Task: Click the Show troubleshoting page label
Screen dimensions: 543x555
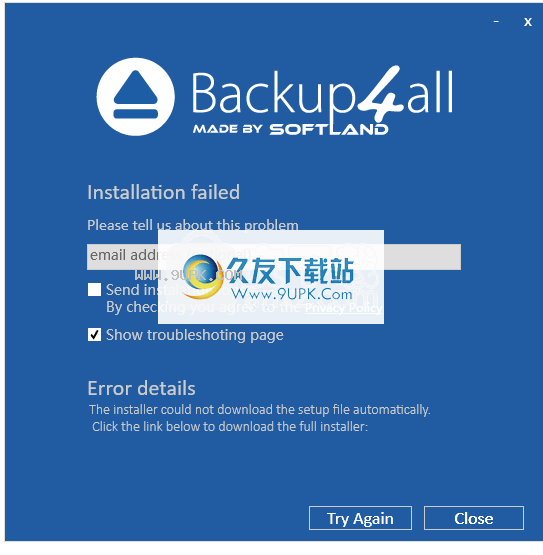Action: coord(195,335)
